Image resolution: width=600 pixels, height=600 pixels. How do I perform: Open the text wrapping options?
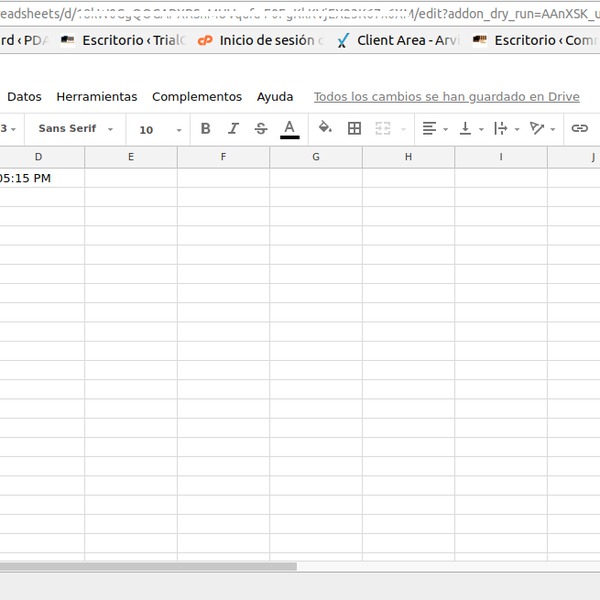tap(506, 129)
